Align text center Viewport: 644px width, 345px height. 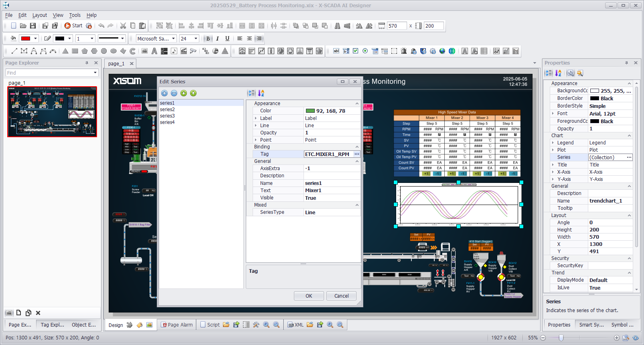(249, 39)
